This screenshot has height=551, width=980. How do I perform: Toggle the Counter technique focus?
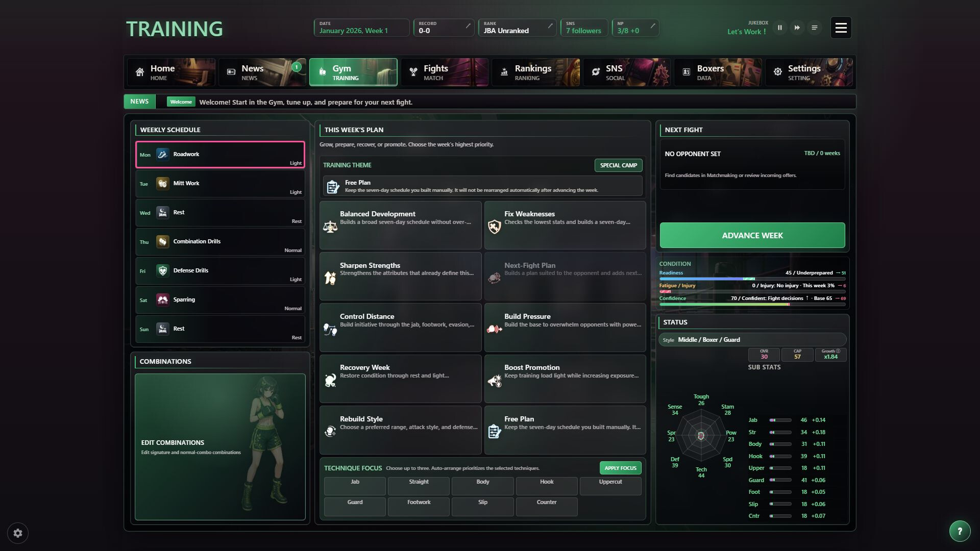click(x=547, y=507)
